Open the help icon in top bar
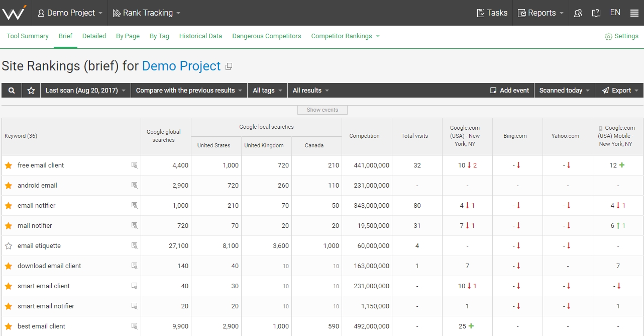The width and height of the screenshot is (644, 336). click(596, 13)
